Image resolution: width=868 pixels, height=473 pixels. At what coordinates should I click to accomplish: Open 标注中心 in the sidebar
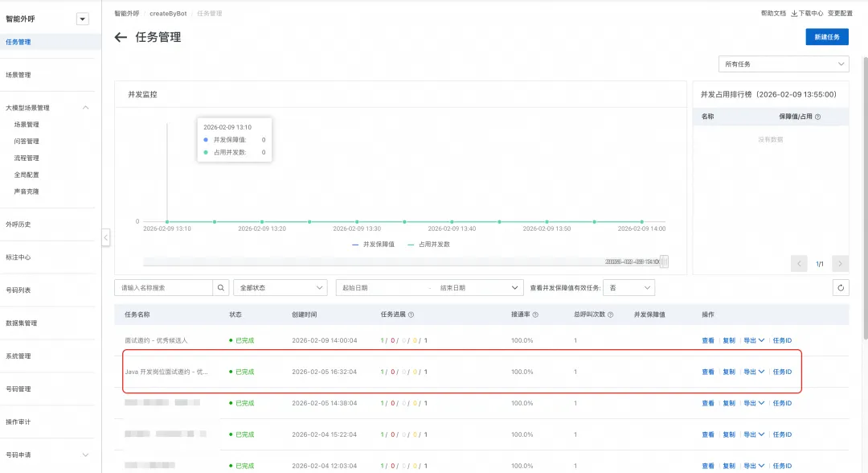18,257
